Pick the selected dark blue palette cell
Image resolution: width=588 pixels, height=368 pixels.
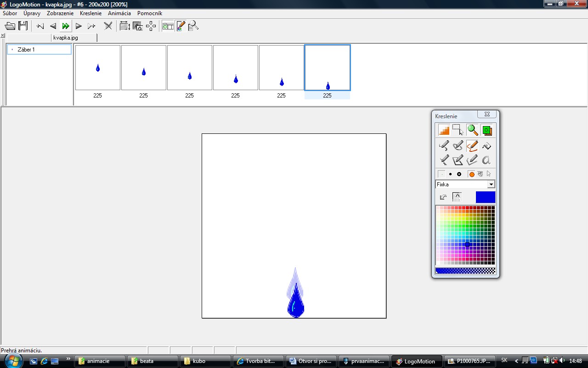coord(467,245)
